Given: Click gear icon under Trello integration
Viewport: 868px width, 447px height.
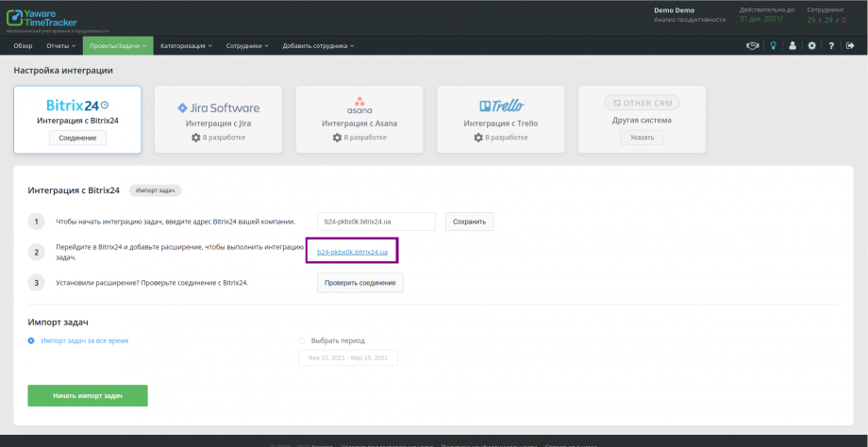Looking at the screenshot, I should 478,137.
